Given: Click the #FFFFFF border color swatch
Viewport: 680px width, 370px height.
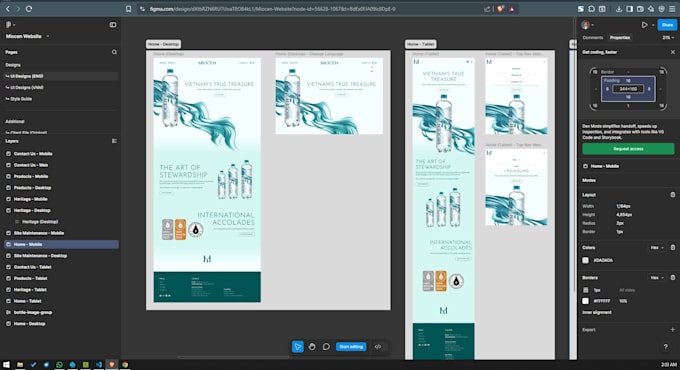Looking at the screenshot, I should (585, 301).
